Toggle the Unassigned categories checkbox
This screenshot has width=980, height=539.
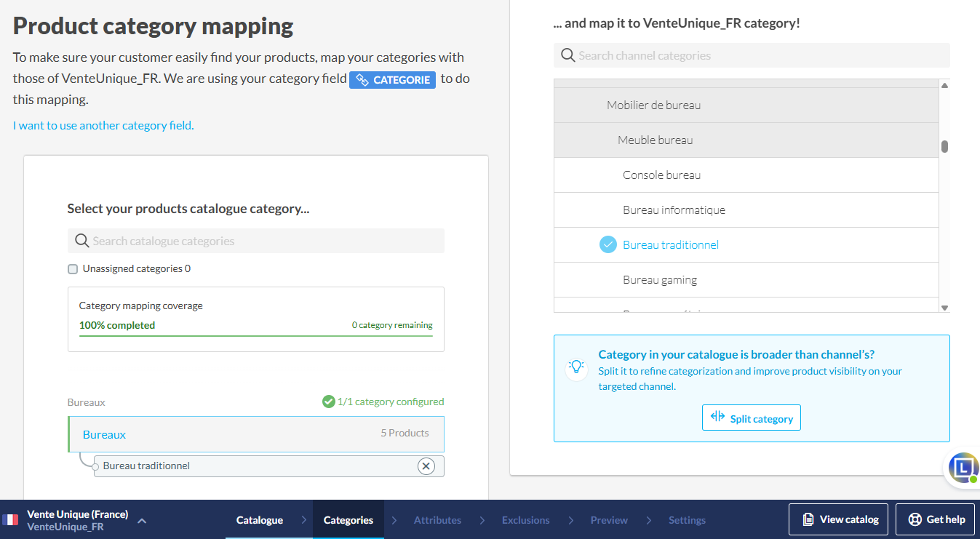[x=73, y=269]
